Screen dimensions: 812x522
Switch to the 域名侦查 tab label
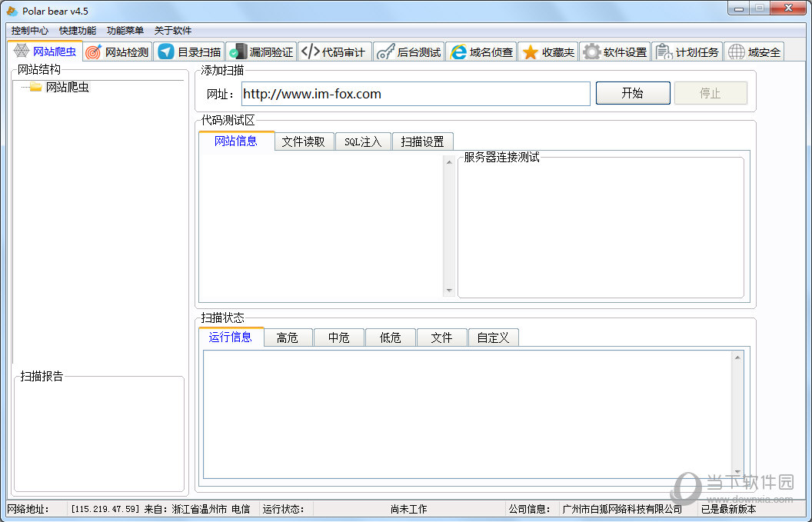coord(491,52)
